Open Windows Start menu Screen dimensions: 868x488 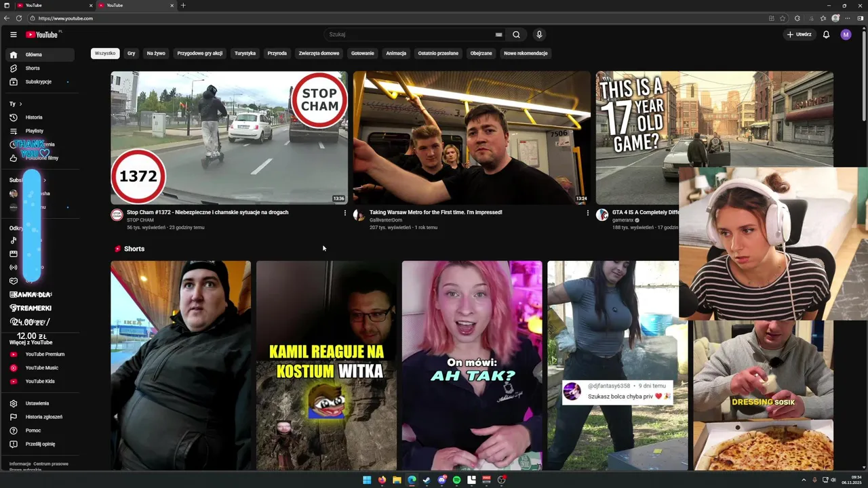[367, 480]
